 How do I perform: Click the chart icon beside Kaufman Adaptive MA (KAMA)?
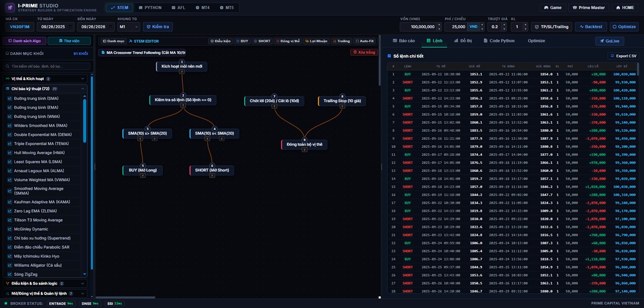(10, 202)
